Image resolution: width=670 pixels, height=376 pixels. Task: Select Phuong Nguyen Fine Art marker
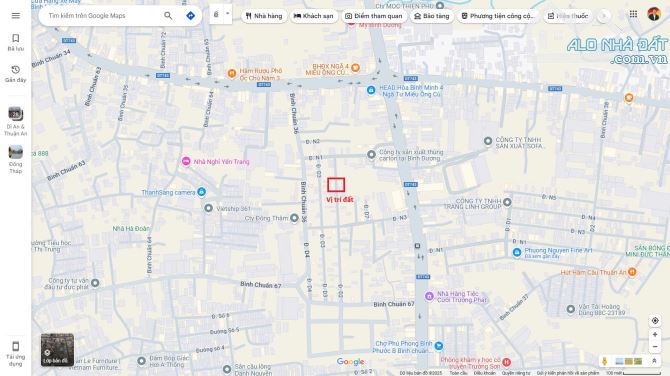click(x=517, y=252)
